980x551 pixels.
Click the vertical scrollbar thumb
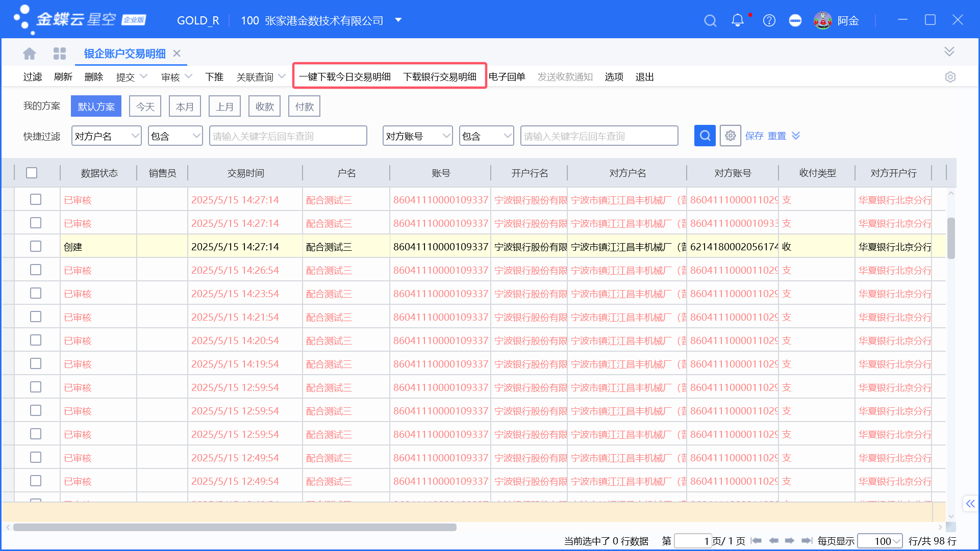[x=951, y=239]
